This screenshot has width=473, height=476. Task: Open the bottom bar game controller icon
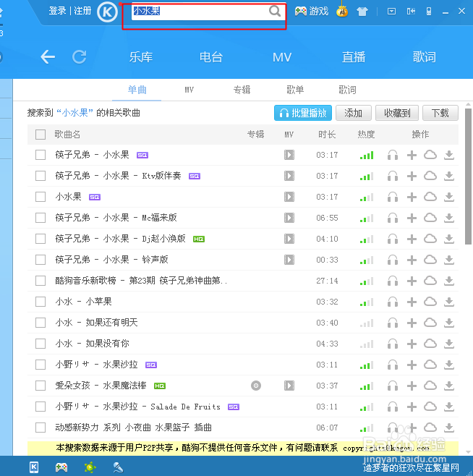(61, 467)
